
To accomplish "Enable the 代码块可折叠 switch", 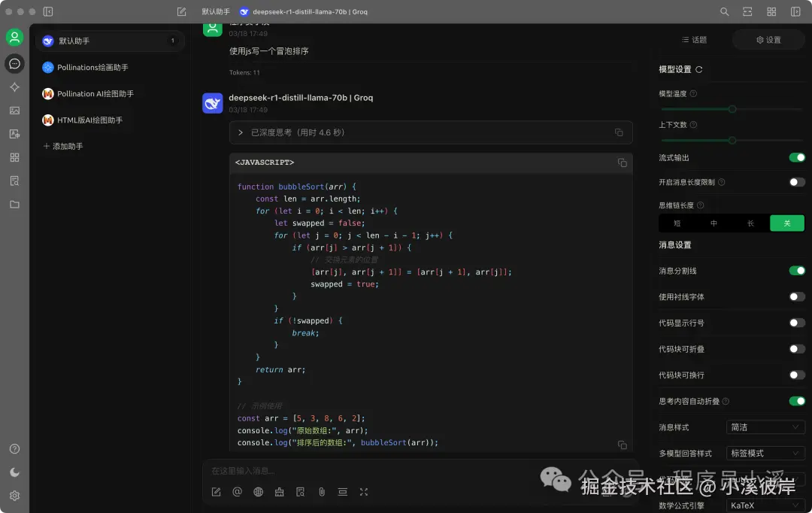I will (x=797, y=349).
